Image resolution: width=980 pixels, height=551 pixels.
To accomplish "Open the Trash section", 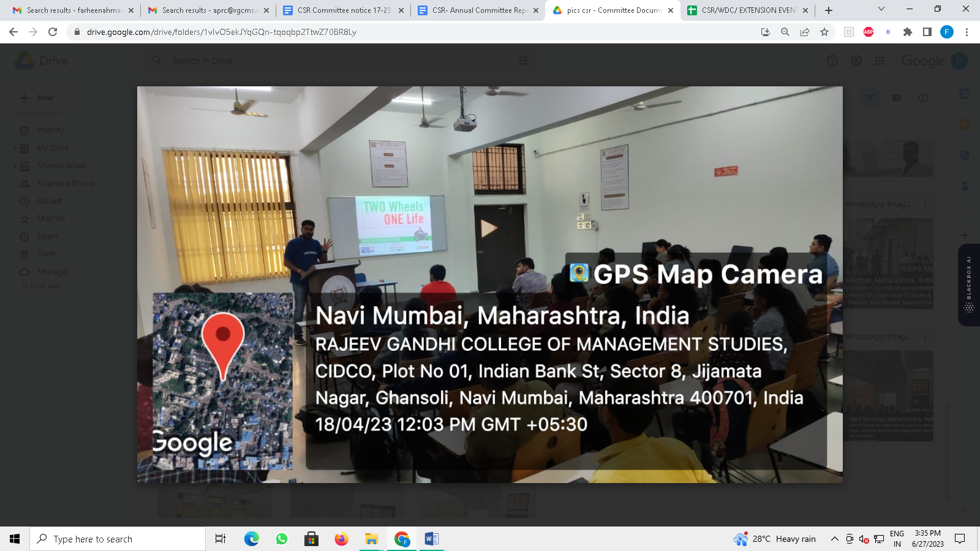I will click(x=47, y=254).
